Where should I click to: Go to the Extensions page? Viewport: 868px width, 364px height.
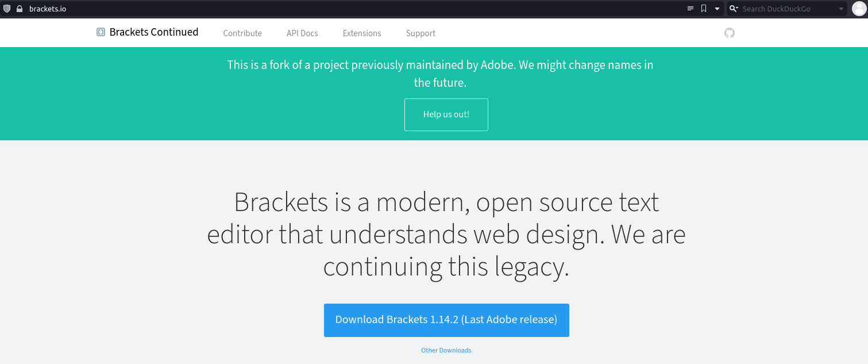tap(362, 33)
